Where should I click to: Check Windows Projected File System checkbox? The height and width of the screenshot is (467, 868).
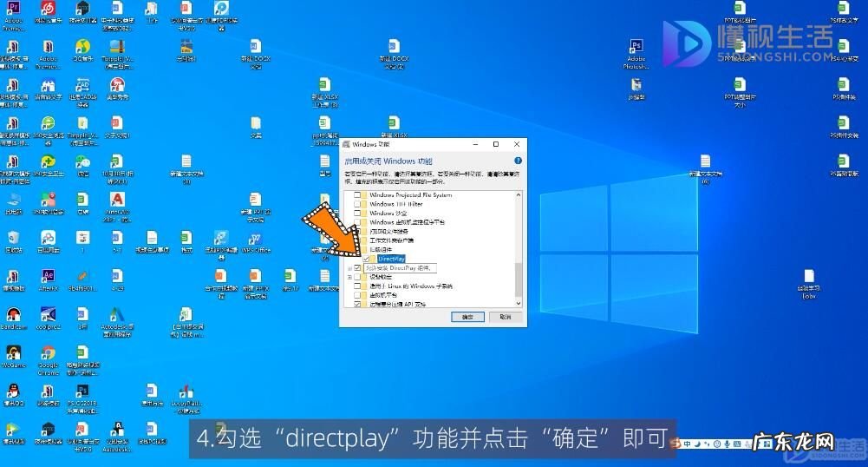(357, 195)
